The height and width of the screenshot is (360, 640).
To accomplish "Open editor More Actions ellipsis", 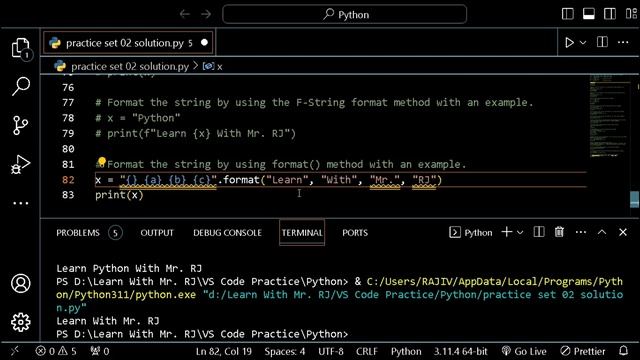I will click(623, 42).
